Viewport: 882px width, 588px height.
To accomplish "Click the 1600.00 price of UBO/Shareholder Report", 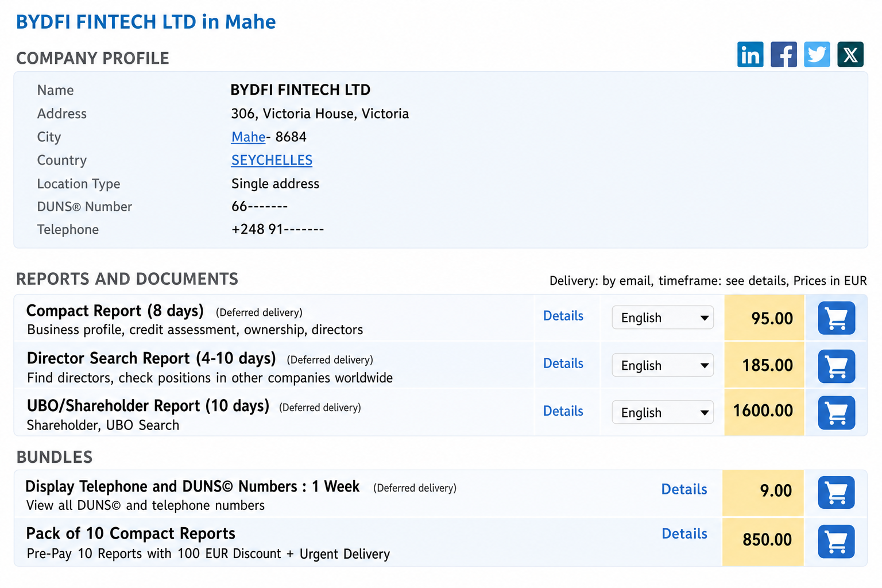I will [x=763, y=411].
